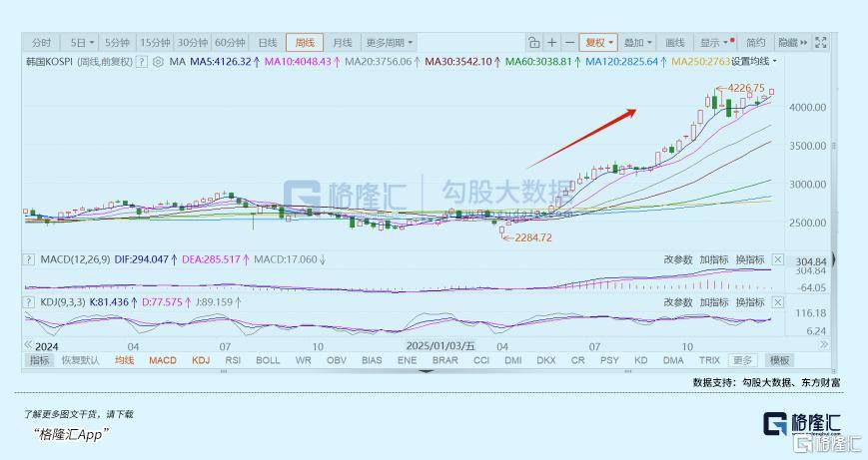This screenshot has height=460, width=868.
Task: Select the DMI indicator
Action: (x=513, y=360)
